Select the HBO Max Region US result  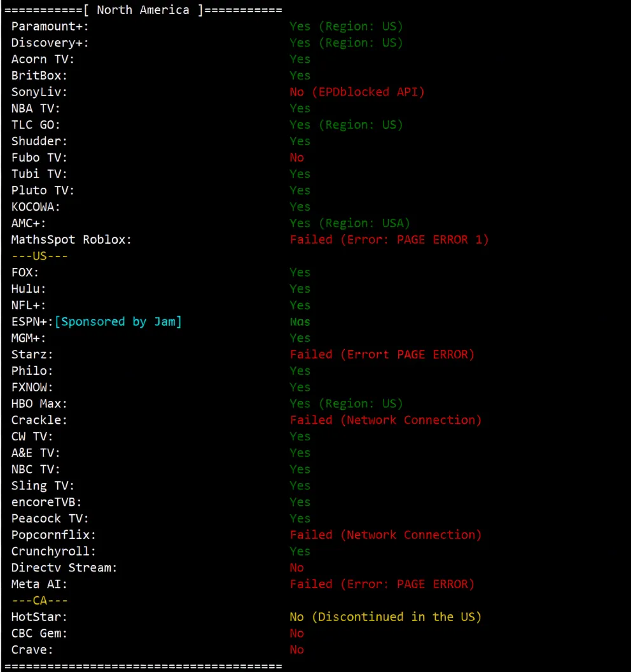pos(346,403)
